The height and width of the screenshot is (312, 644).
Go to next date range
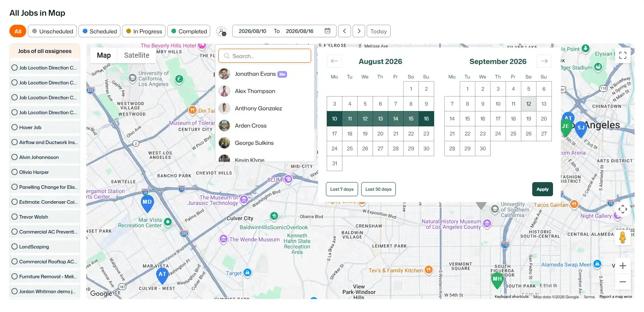359,31
